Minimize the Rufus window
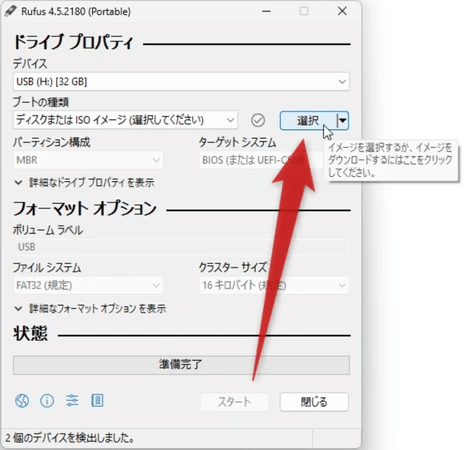This screenshot has height=450, width=467. (266, 11)
